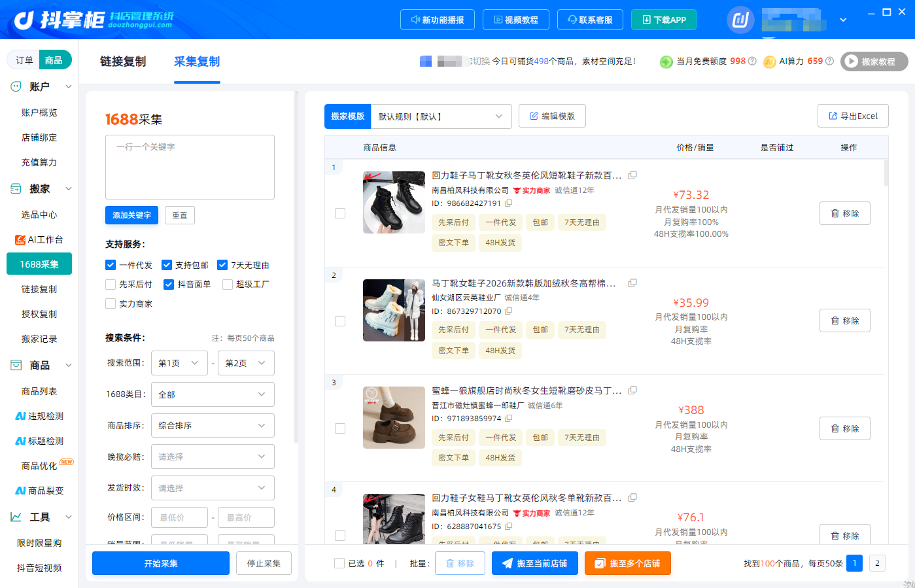Switch to 订单 tab

(24, 60)
